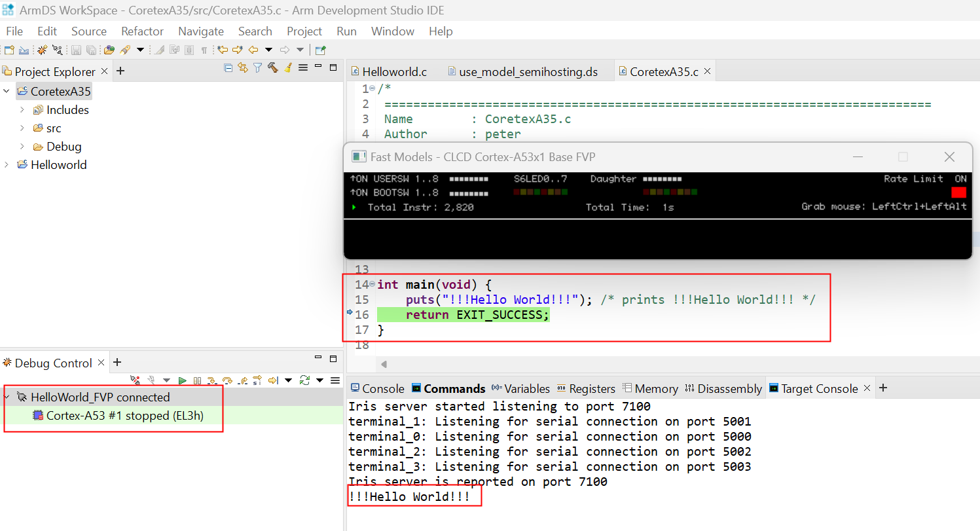Screen dimensions: 980x531
Task: Collapse the HelloWorld_FVP connected node
Action: (x=8, y=397)
